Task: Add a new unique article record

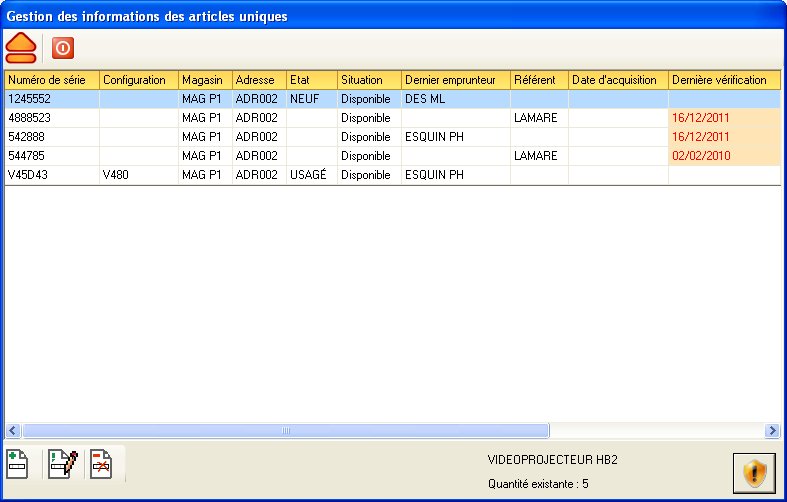Action: [18, 465]
